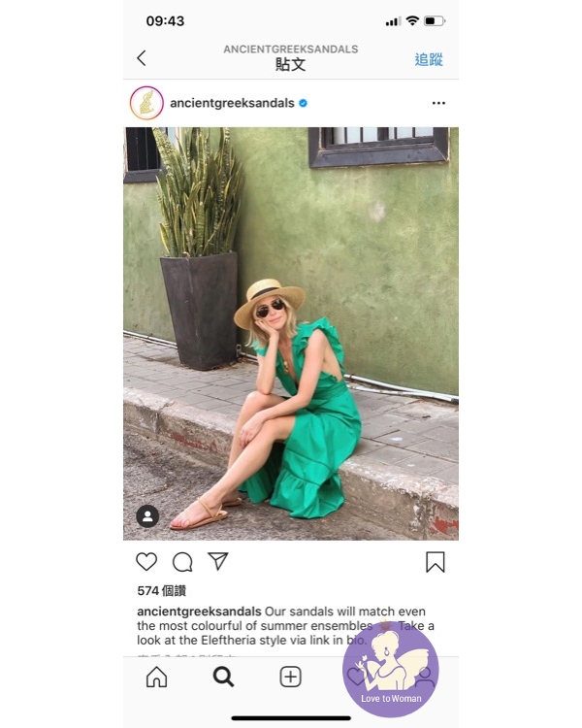The image size is (582, 728).
Task: Follow the account via 追蹤 button
Action: [429, 59]
